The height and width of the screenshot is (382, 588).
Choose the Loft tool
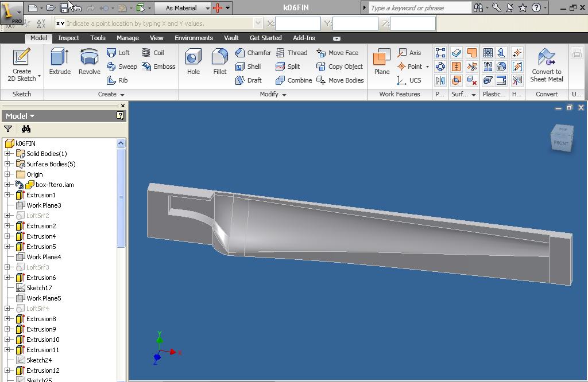point(118,53)
